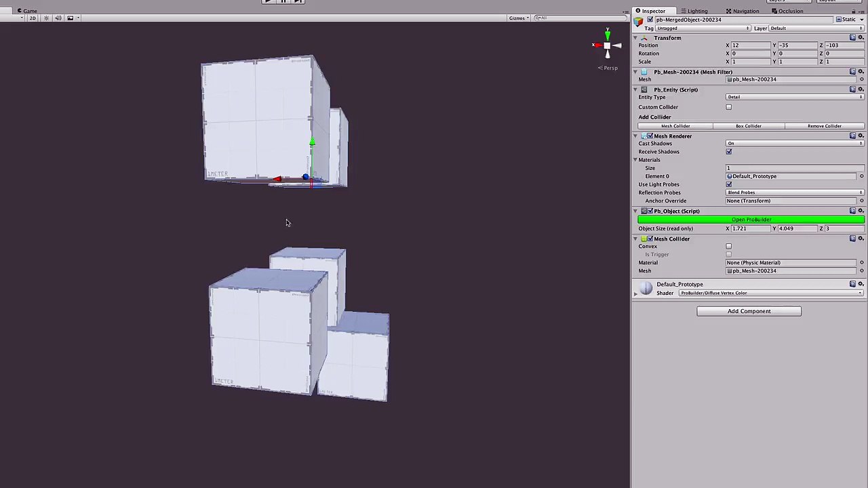Collapse the Transform component foldout
The width and height of the screenshot is (868, 488).
coord(636,38)
